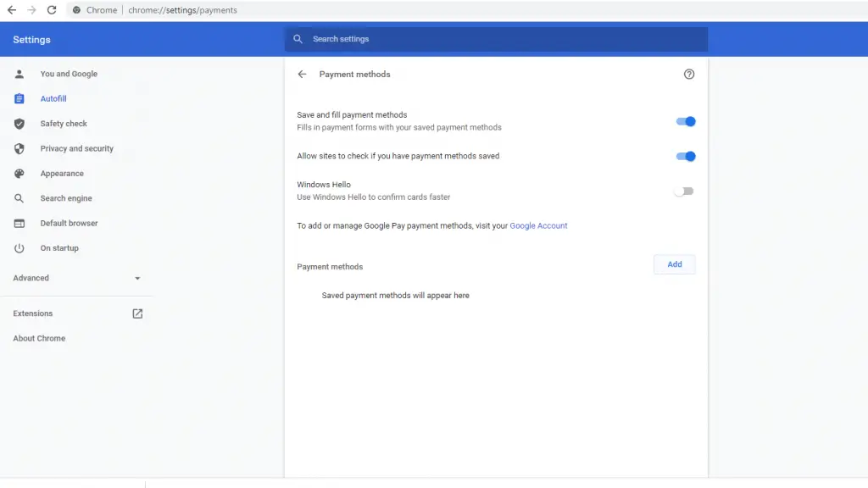Open the Google Account link
868x488 pixels.
click(538, 225)
